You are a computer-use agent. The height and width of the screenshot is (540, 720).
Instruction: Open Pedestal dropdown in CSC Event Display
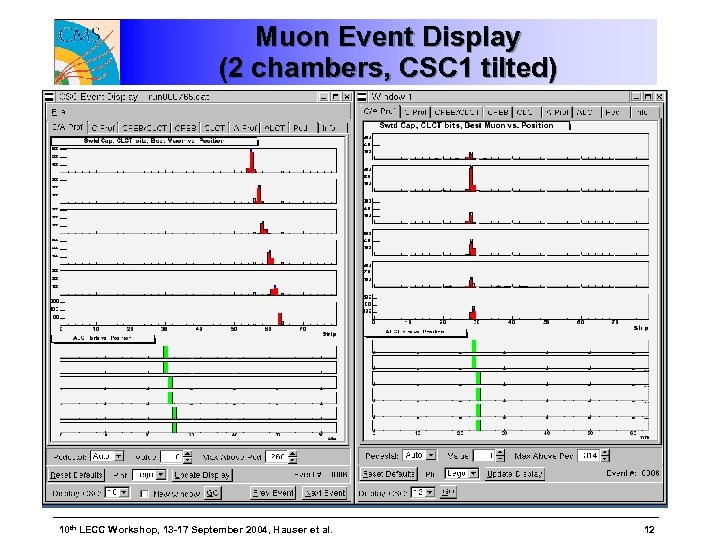pos(108,456)
